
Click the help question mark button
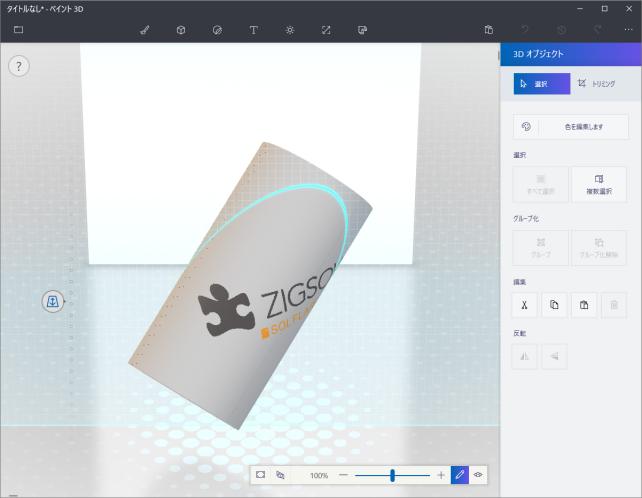pos(19,66)
